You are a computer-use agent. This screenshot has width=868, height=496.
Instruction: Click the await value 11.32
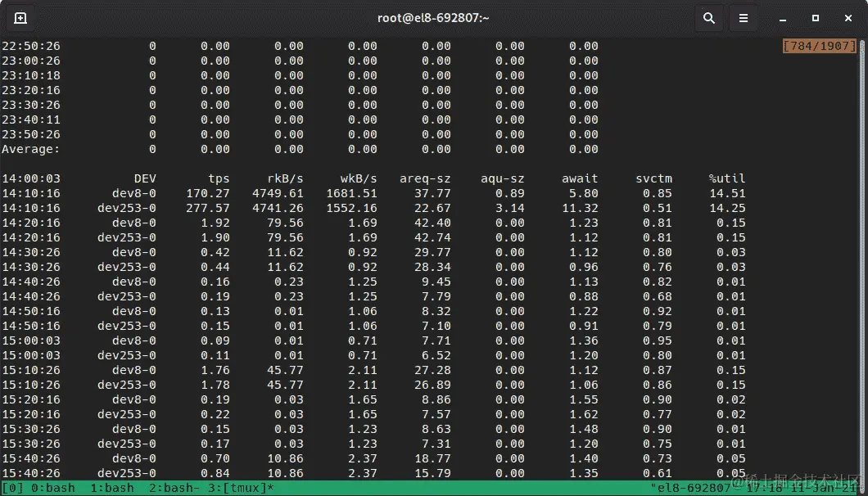(x=580, y=208)
